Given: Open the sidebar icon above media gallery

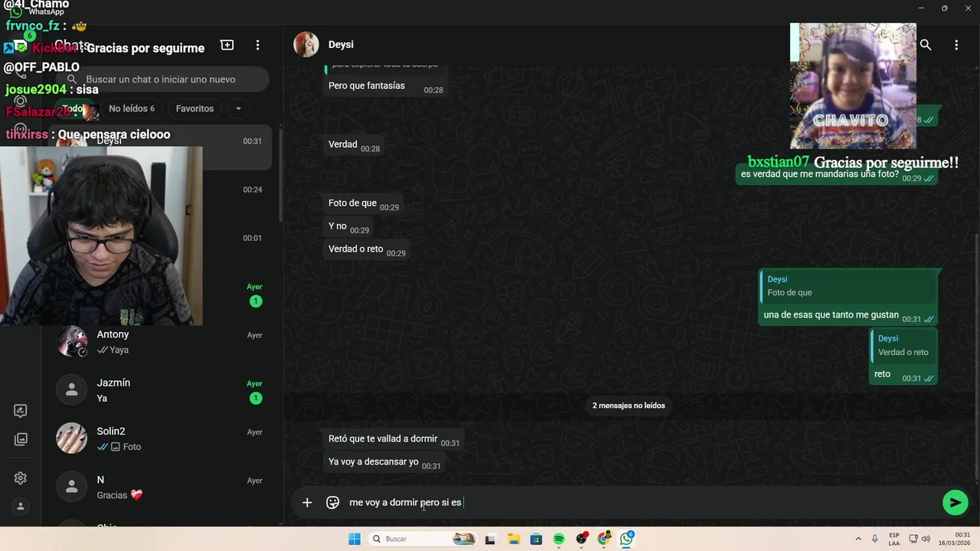Looking at the screenshot, I should (21, 411).
